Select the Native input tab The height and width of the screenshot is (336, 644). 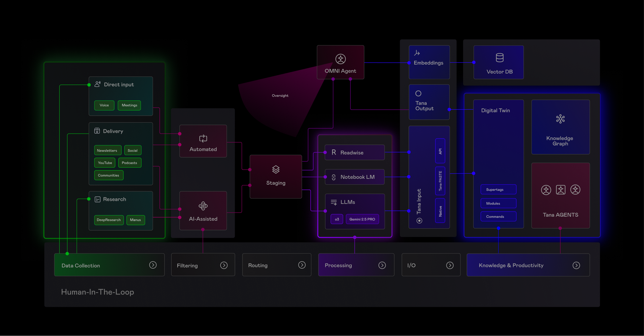[440, 211]
